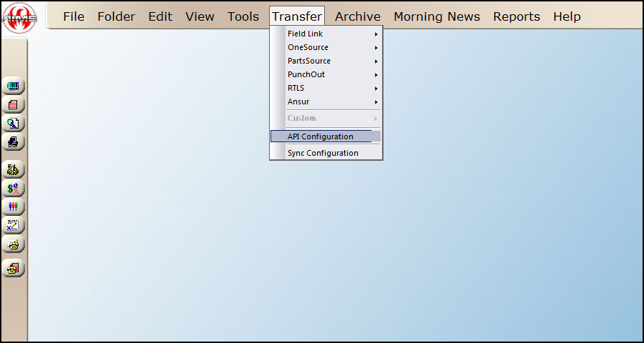This screenshot has height=343, width=644.
Task: Expand the OneSource submenu
Action: 326,48
